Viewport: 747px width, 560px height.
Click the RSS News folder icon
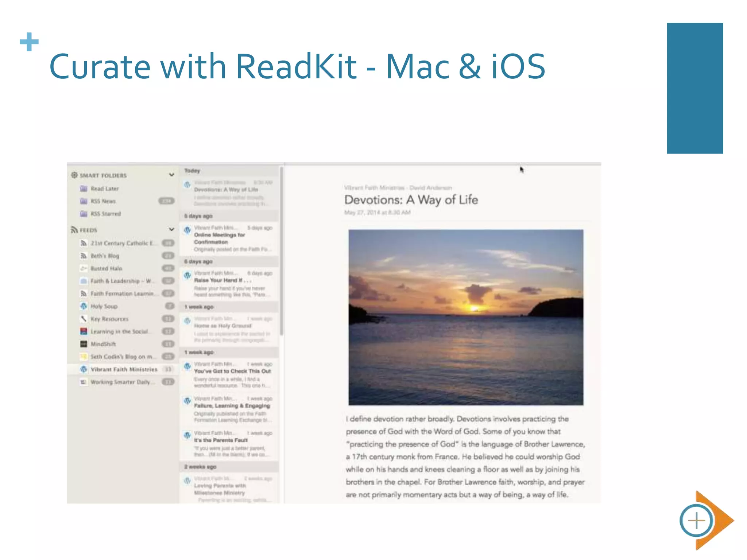(84, 201)
